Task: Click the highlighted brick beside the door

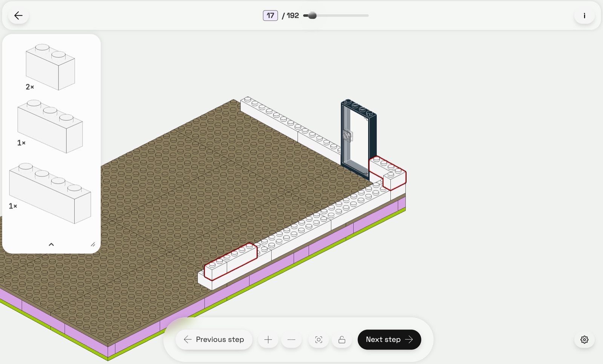Action: 387,173
